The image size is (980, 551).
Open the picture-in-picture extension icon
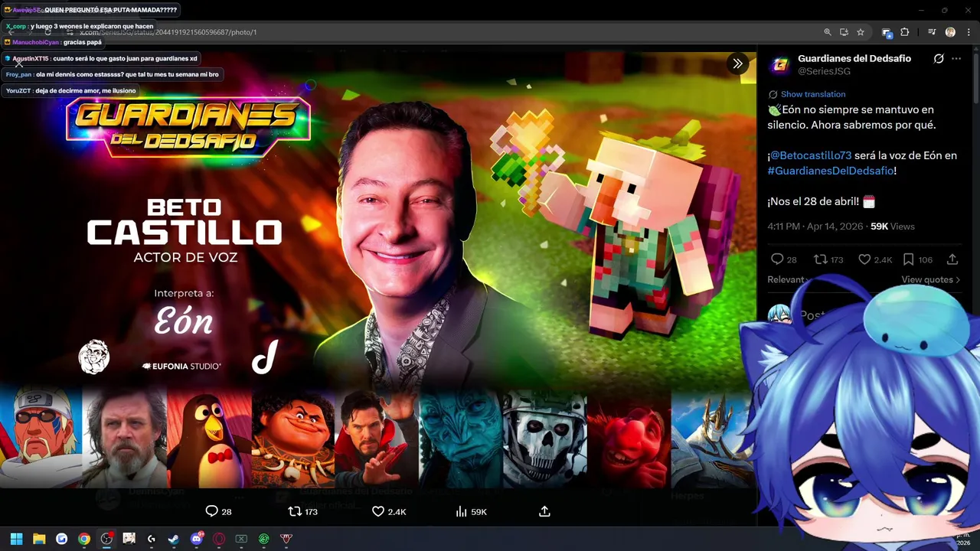point(887,32)
